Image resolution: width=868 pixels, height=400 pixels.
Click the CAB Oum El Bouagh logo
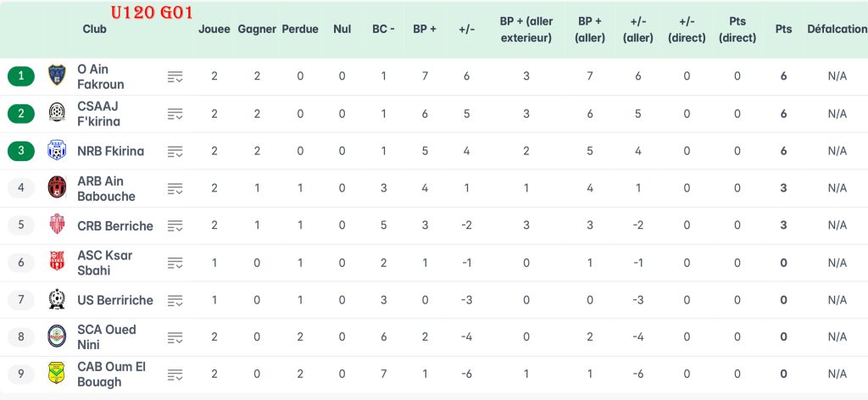57,374
